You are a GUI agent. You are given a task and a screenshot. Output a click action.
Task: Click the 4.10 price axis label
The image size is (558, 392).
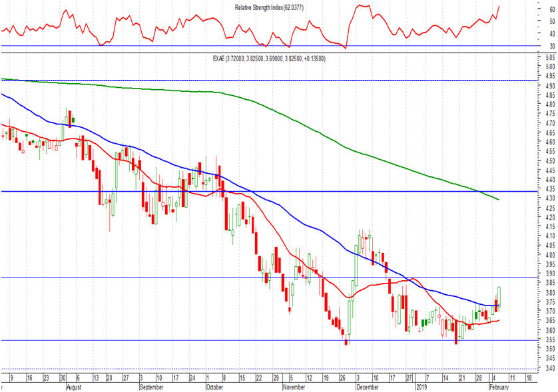pyautogui.click(x=550, y=236)
